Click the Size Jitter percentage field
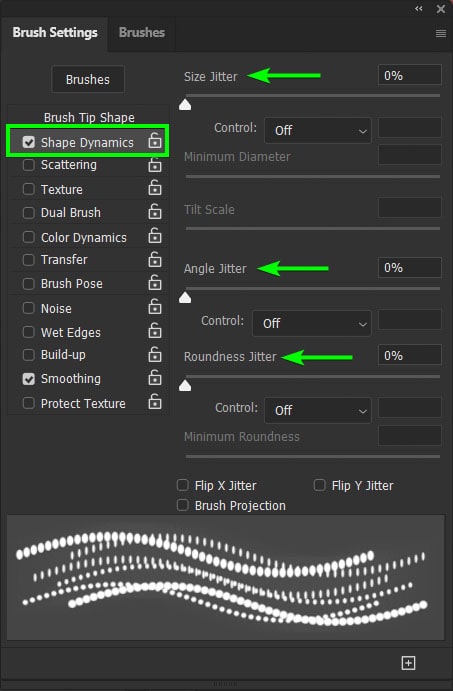 tap(410, 75)
